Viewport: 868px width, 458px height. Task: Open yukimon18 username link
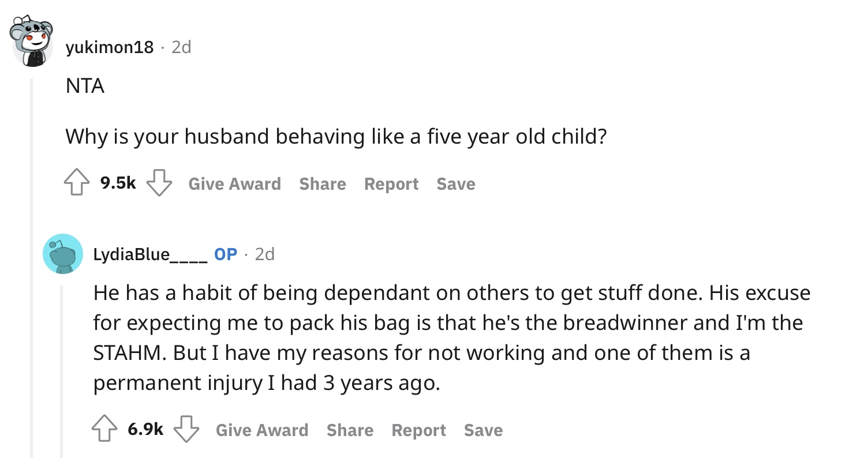coord(110,47)
